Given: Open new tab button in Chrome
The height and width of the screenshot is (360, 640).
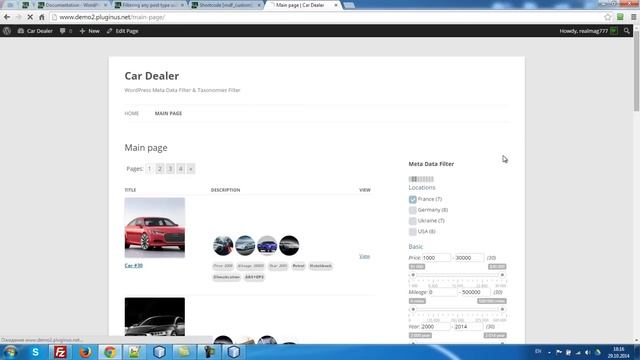Looking at the screenshot, I should pyautogui.click(x=349, y=6).
